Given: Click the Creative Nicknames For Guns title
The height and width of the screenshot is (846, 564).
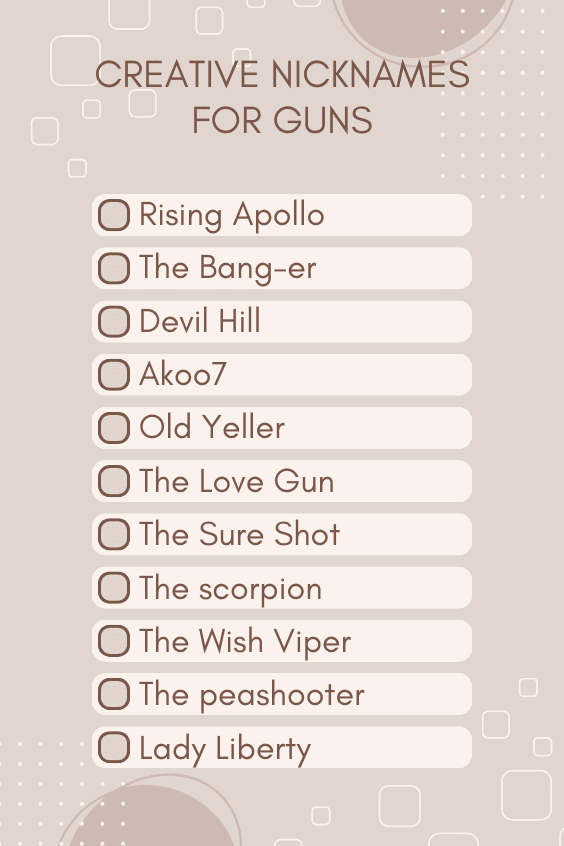Looking at the screenshot, I should click(x=282, y=97).
